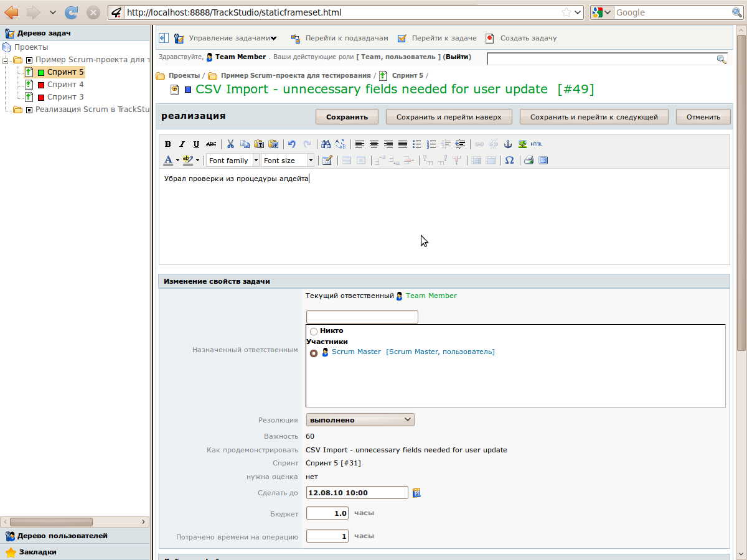747x560 pixels.
Task: Click the cut scissors icon
Action: tap(230, 144)
